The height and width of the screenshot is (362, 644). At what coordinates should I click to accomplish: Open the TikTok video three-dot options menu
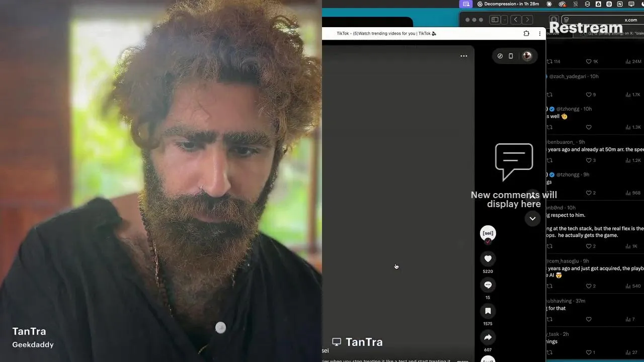[x=464, y=56]
